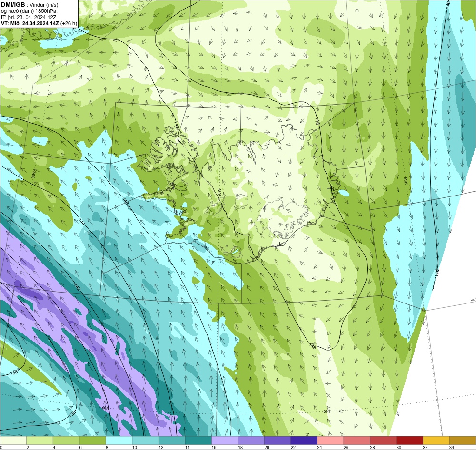The image size is (476, 450).
Task: Select the 'IT: þri. 23. 04. 2024 12Z' line
Action: coord(29,17)
